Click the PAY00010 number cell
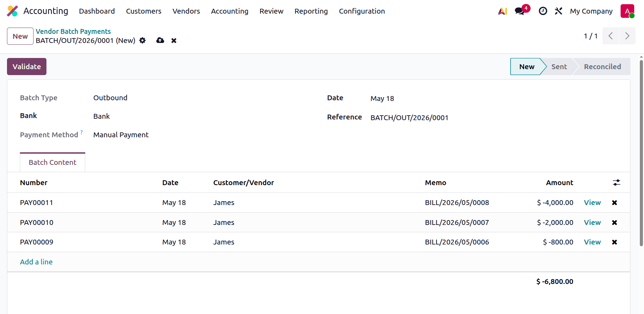644x314 pixels. tap(37, 222)
